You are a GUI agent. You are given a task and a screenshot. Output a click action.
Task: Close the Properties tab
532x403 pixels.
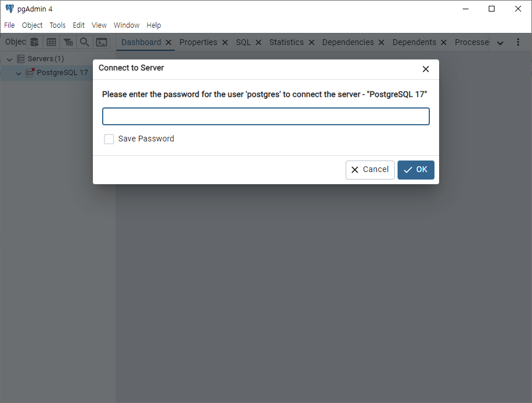[224, 43]
